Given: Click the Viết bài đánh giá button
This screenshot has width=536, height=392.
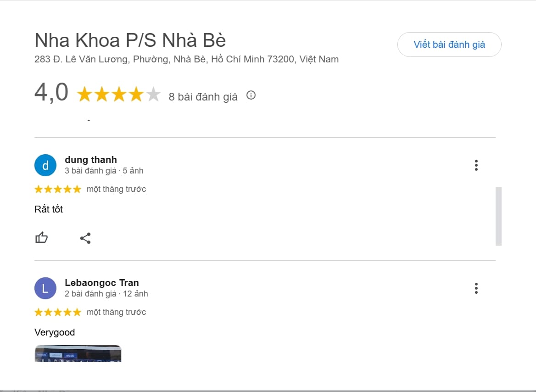Looking at the screenshot, I should click(449, 45).
